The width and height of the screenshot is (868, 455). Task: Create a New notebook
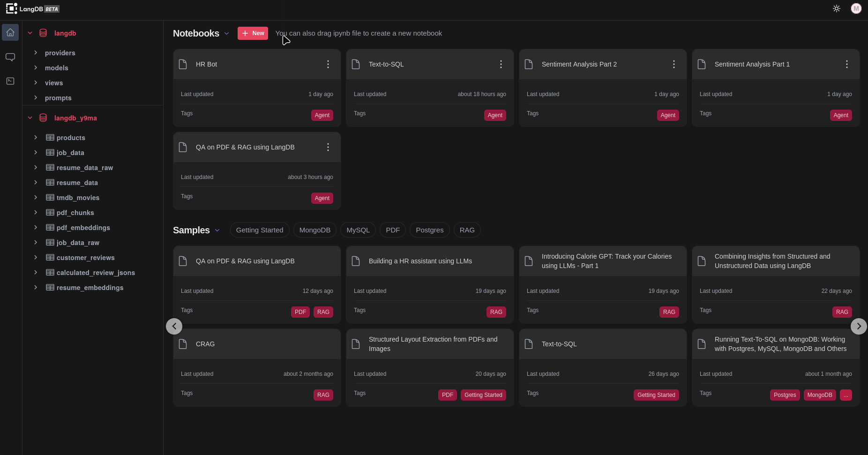tap(253, 33)
